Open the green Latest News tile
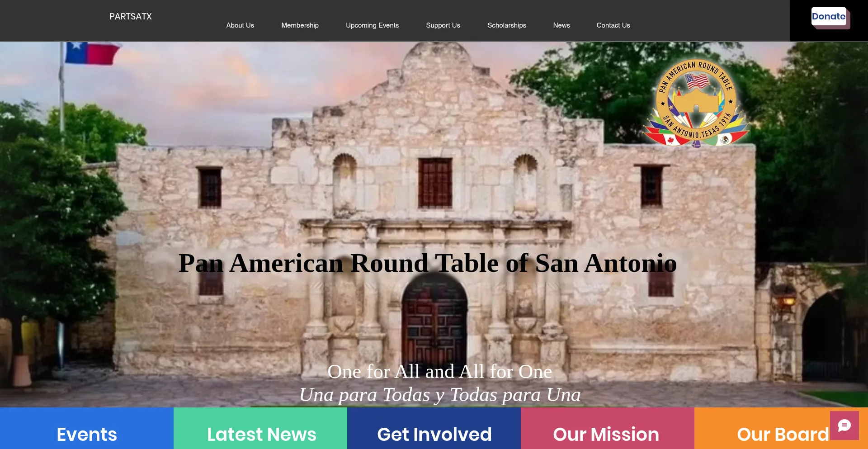Viewport: 868px width, 449px height. point(261,433)
